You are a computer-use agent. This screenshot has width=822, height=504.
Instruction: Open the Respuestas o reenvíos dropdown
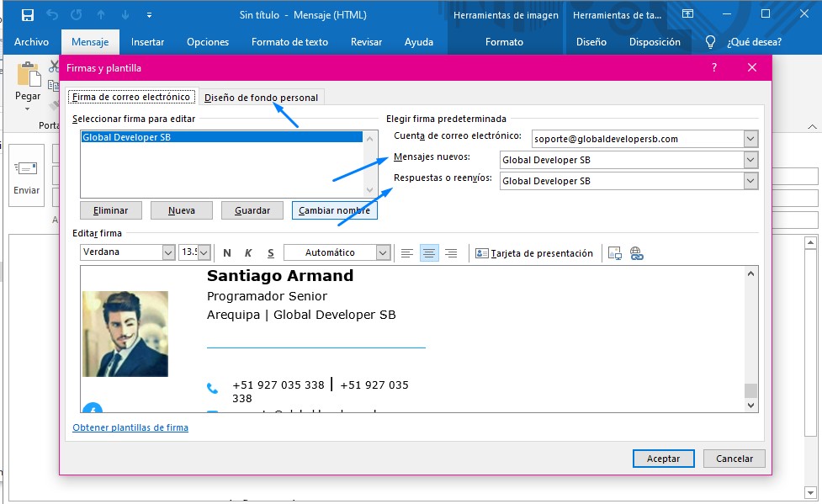coord(750,181)
